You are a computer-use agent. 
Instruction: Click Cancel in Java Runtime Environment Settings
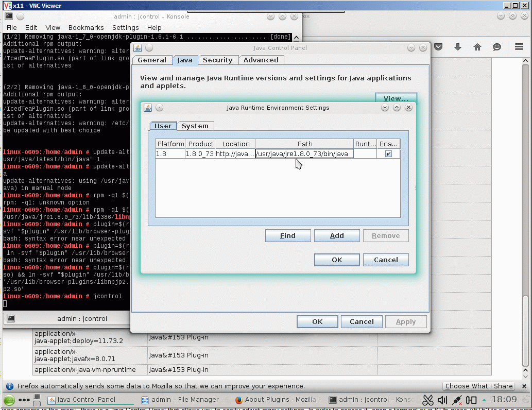click(386, 260)
